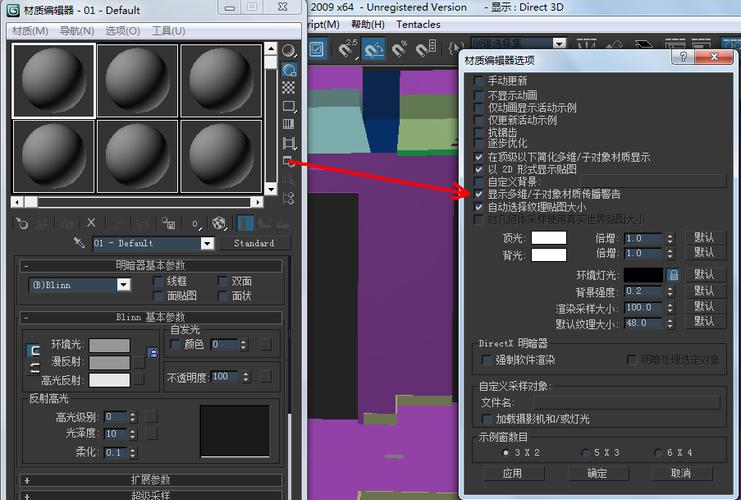Click the 取消 button
This screenshot has width=741, height=500.
(681, 473)
